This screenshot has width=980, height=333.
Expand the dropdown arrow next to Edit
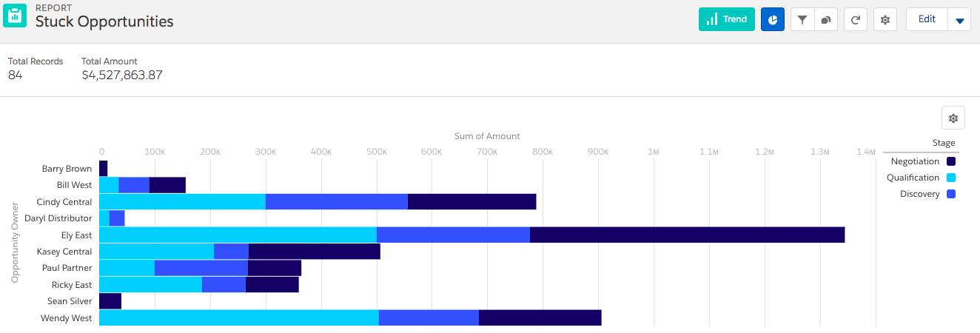coord(960,19)
